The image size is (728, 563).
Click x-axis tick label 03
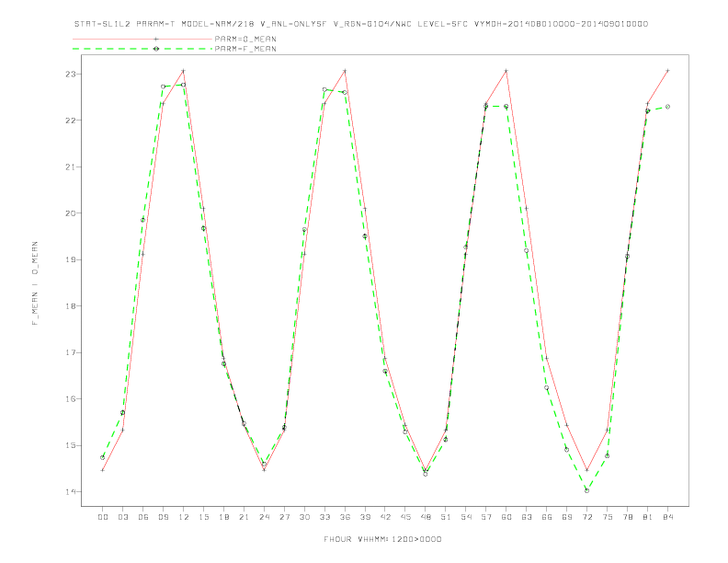pos(122,517)
